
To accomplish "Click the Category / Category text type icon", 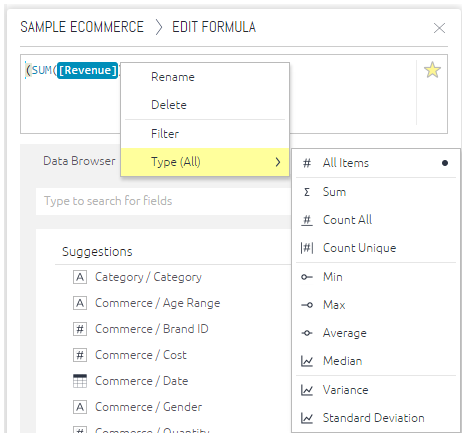I will click(80, 277).
